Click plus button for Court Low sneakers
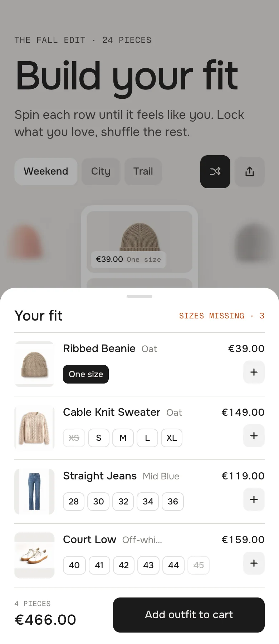Viewport: 279px width, 644px height. click(254, 563)
